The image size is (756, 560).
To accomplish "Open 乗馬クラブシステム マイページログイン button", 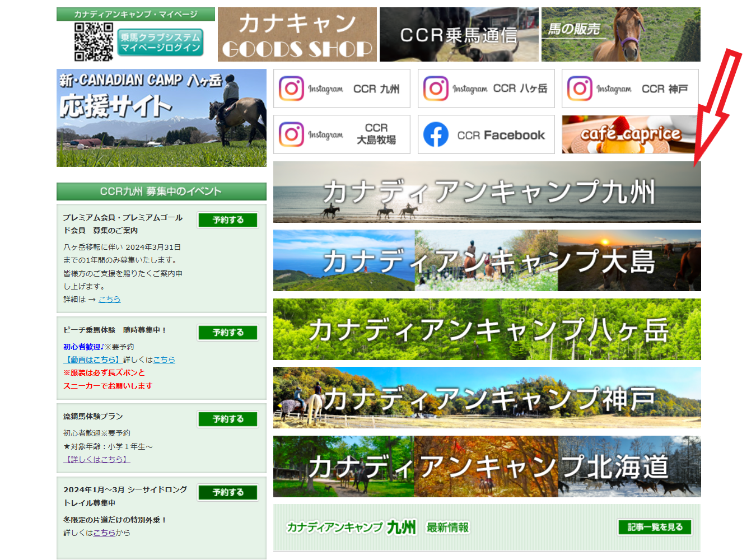I will pos(160,43).
